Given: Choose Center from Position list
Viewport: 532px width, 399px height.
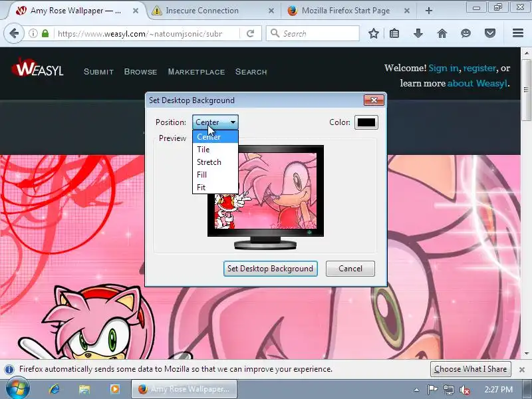Looking at the screenshot, I should click(x=215, y=137).
